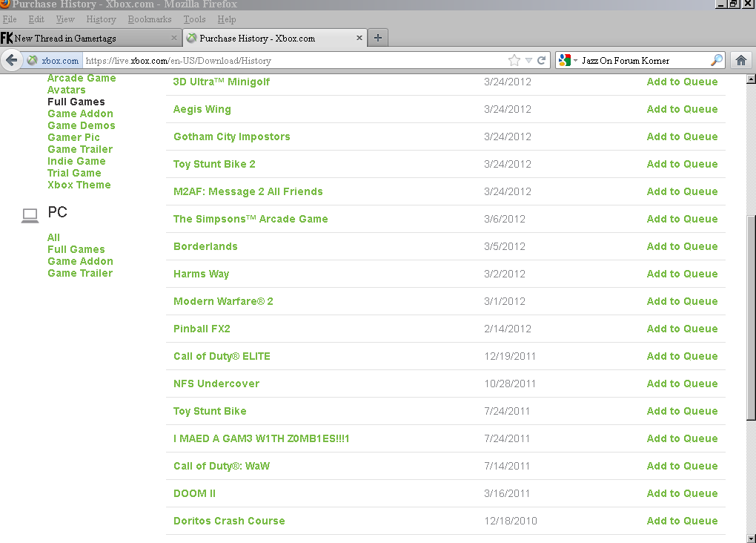Open the History menu
Viewport: 756px width, 543px height.
102,19
